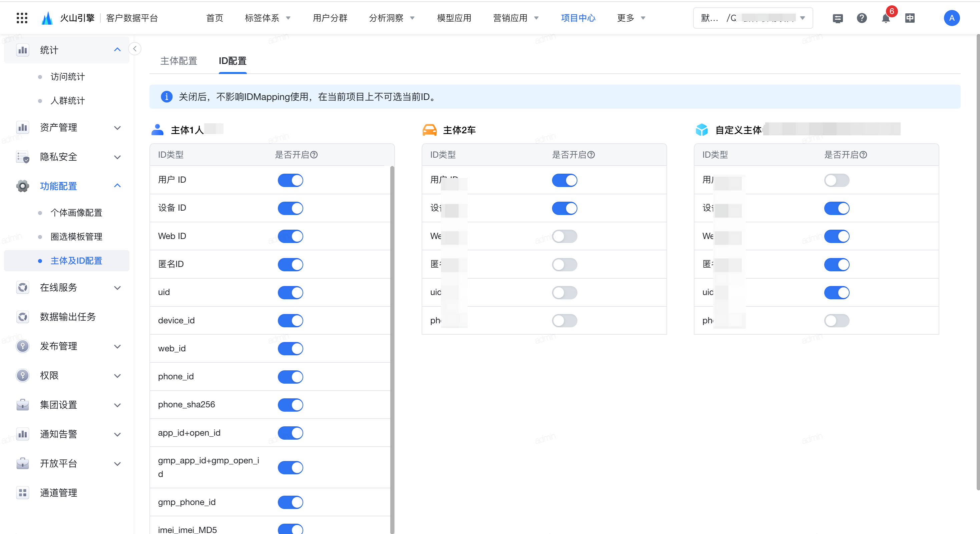980x534 pixels.
Task: Click the help icon beside 是否开启 in 自定义主体 table
Action: [863, 155]
